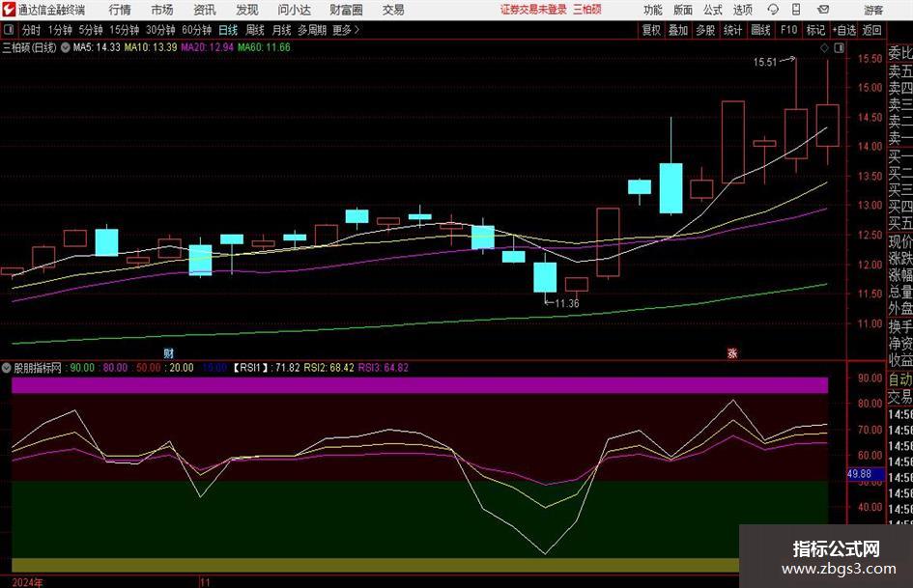Switch to 5分钟 period tab
913x588 pixels.
click(91, 30)
